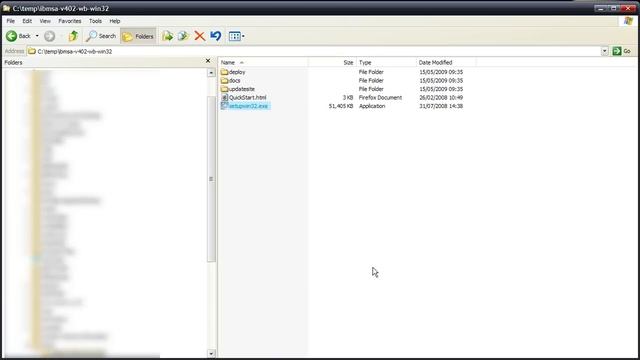Screen dimensions: 640x360
Task: Open the Search pane
Action: 101,36
